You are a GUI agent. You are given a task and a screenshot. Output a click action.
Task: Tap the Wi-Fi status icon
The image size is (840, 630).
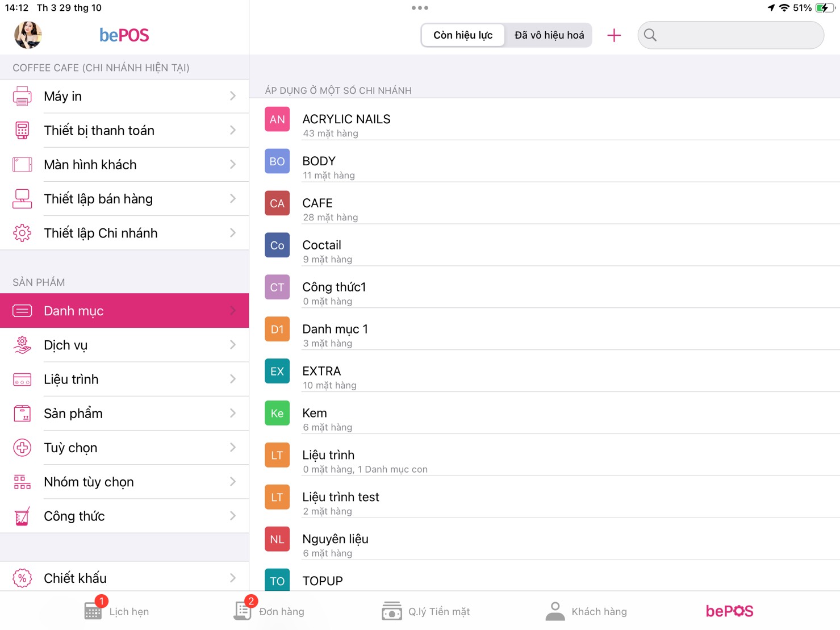(x=784, y=8)
